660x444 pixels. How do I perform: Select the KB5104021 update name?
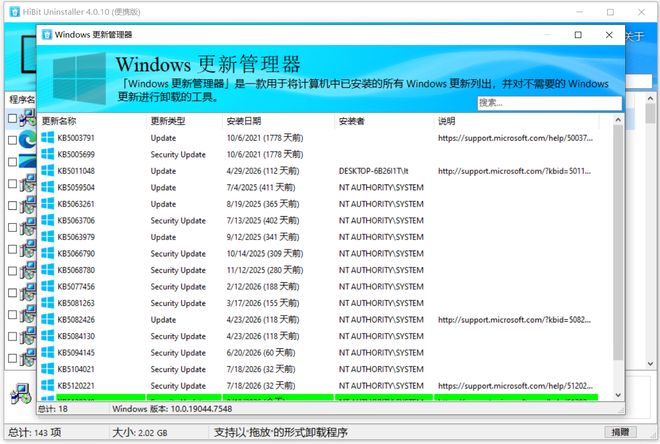pos(76,369)
